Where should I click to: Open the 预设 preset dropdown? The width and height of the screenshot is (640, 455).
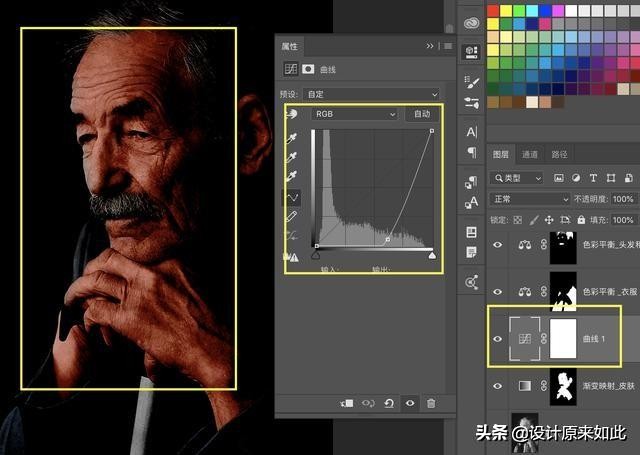tap(372, 94)
